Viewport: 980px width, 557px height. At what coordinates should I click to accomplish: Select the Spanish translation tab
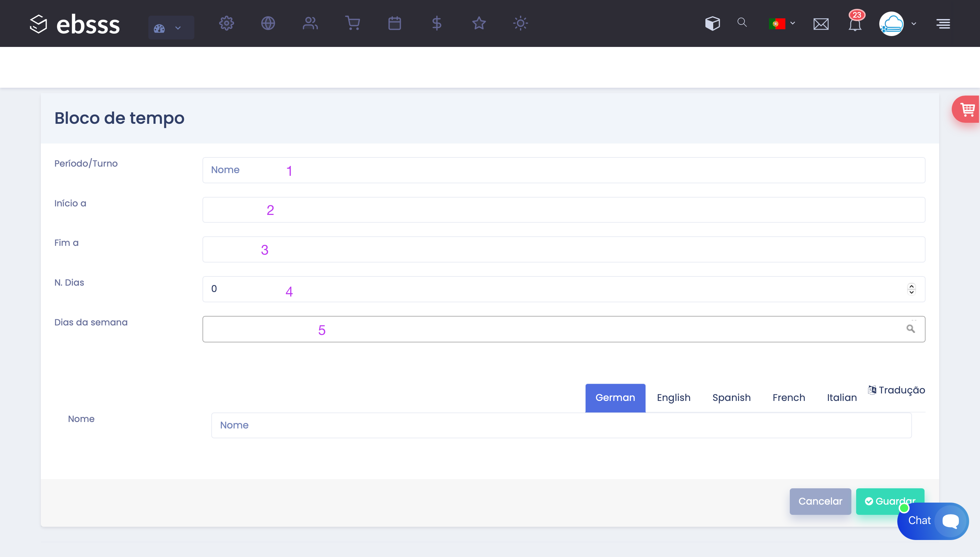tap(731, 398)
